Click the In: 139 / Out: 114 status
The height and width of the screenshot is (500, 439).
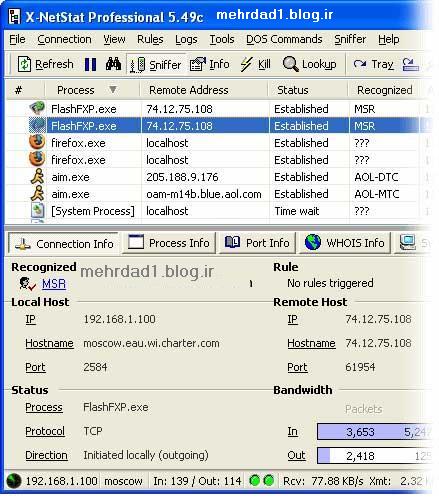[197, 481]
